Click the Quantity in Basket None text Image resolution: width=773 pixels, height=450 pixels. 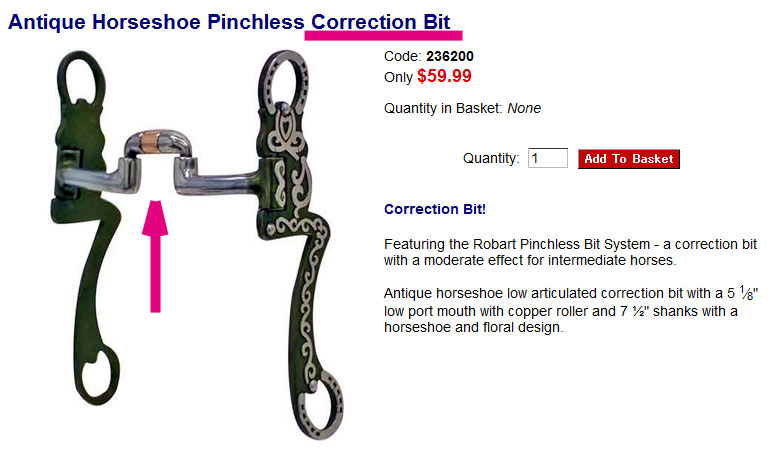click(462, 108)
